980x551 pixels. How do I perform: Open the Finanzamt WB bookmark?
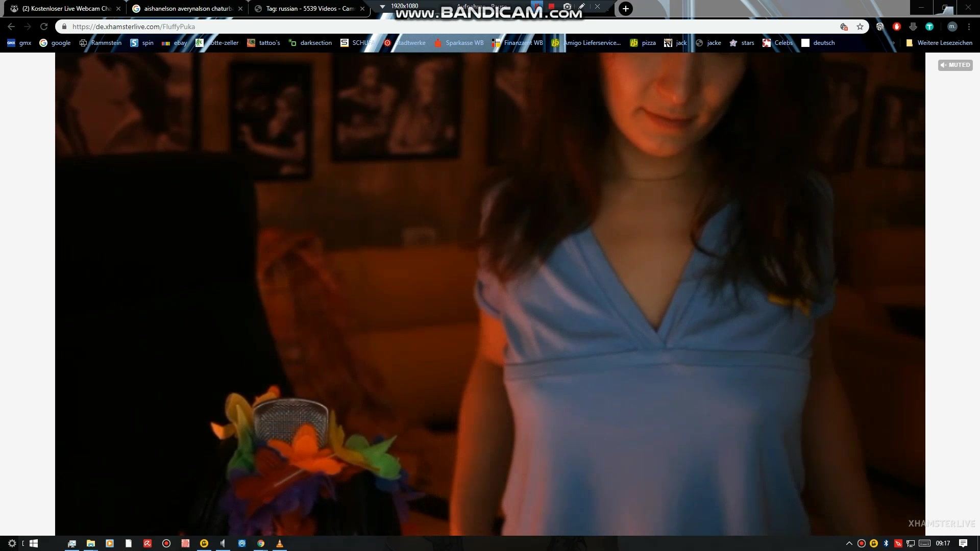[518, 43]
